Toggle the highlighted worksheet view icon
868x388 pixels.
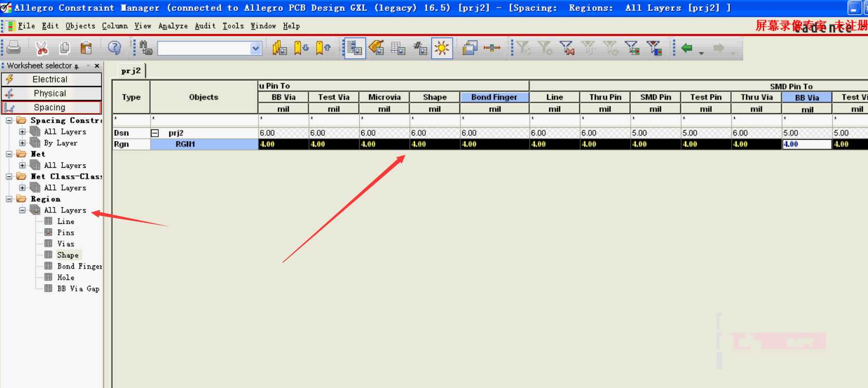[x=355, y=48]
